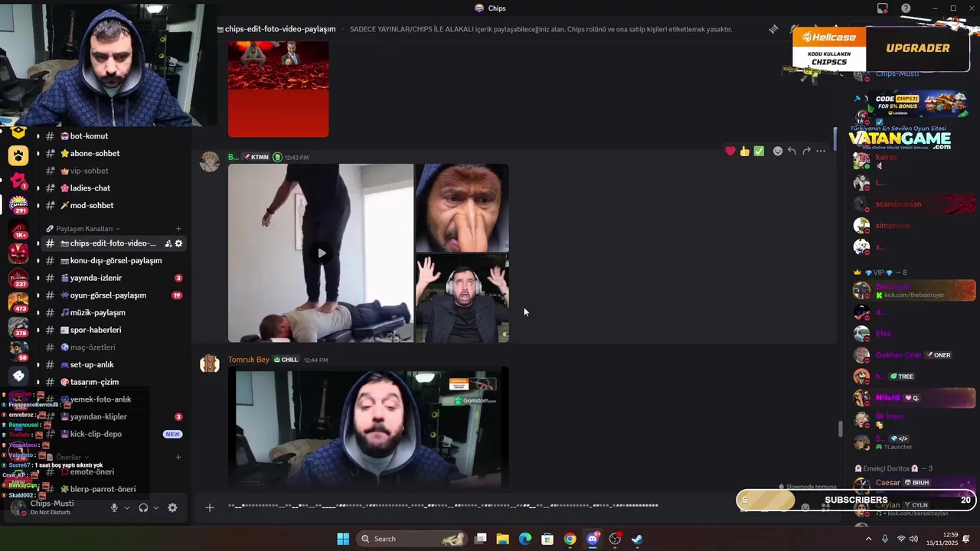Open the server icon with 291 badge
Image resolution: width=980 pixels, height=551 pixels.
coord(18,204)
